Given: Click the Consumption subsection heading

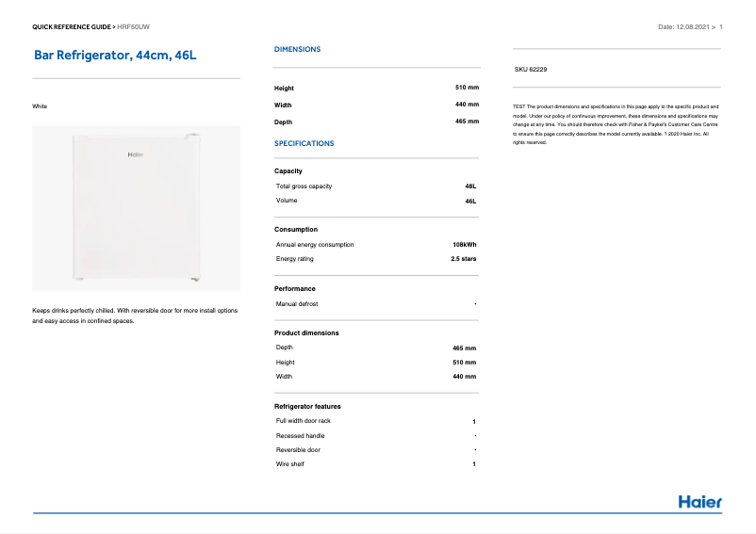Looking at the screenshot, I should 296,229.
